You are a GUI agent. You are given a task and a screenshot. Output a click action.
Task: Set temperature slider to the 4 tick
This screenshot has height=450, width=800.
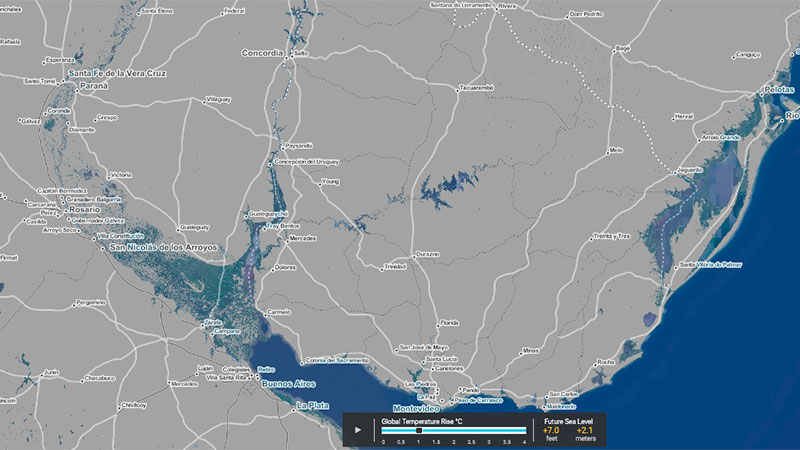pyautogui.click(x=524, y=441)
